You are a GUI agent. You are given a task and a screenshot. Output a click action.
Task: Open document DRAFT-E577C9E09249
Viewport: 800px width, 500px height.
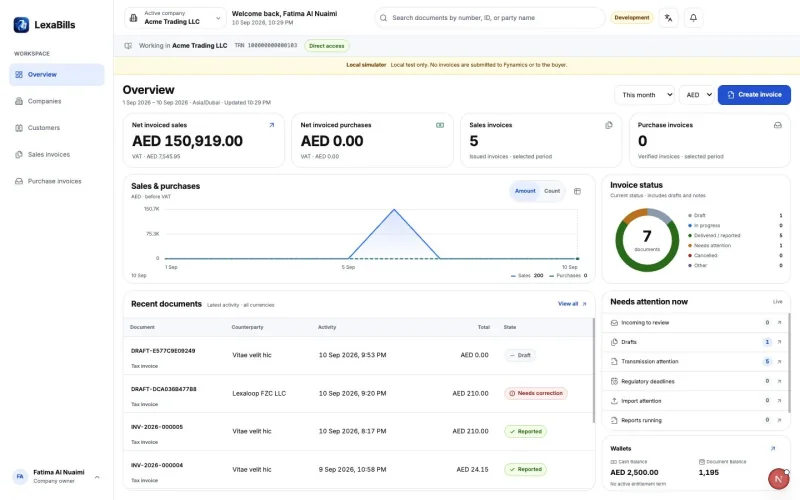tap(163, 351)
